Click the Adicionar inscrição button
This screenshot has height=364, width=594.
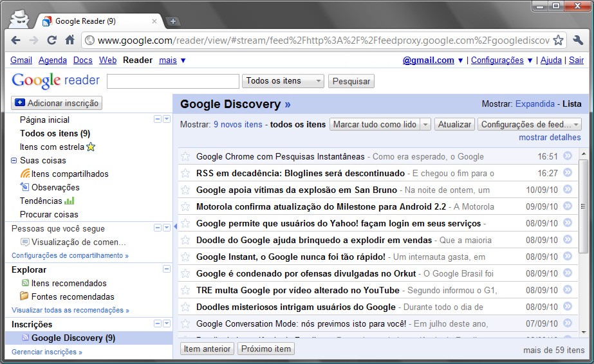pos(57,103)
